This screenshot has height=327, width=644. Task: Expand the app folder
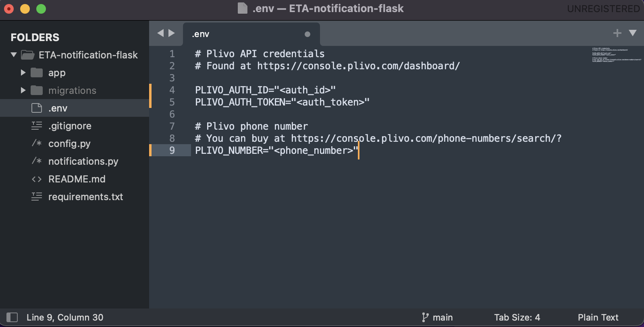tap(23, 72)
